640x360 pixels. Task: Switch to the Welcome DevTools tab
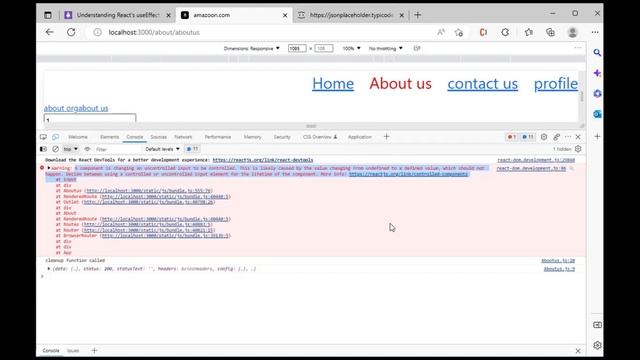[x=78, y=137]
